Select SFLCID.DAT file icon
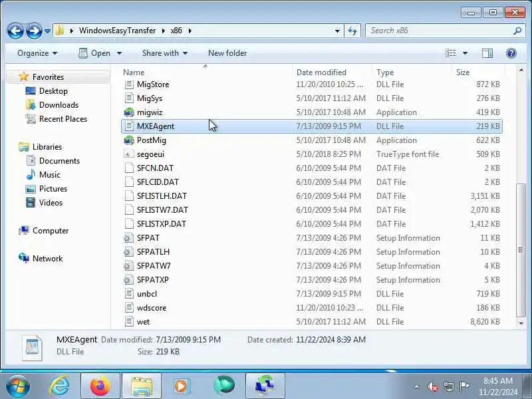 [x=129, y=182]
